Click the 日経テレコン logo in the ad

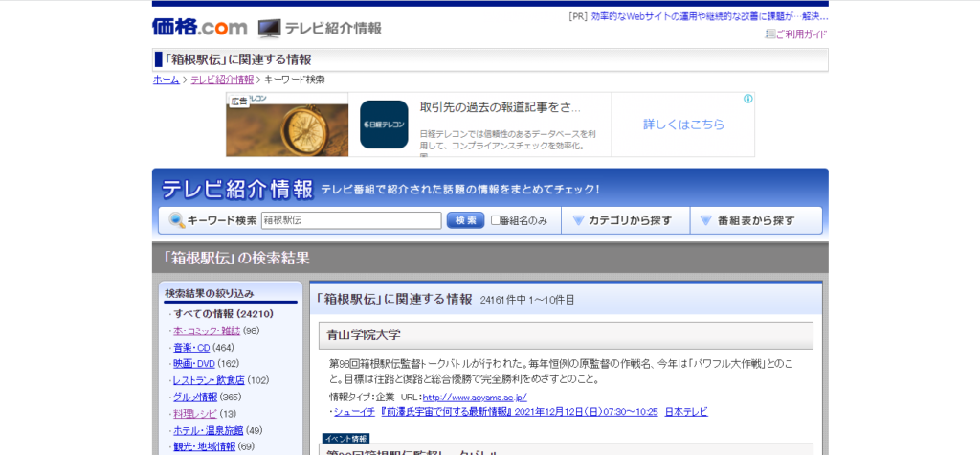(384, 125)
